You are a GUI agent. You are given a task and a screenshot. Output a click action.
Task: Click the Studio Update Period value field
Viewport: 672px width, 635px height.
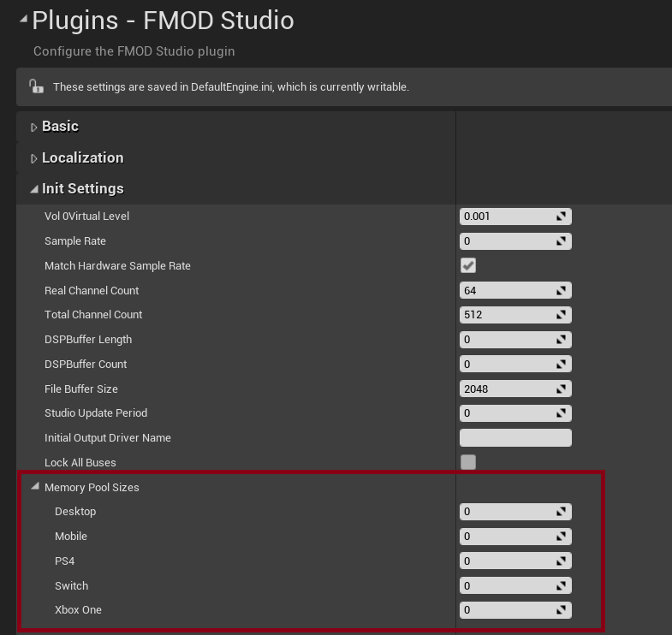(515, 413)
